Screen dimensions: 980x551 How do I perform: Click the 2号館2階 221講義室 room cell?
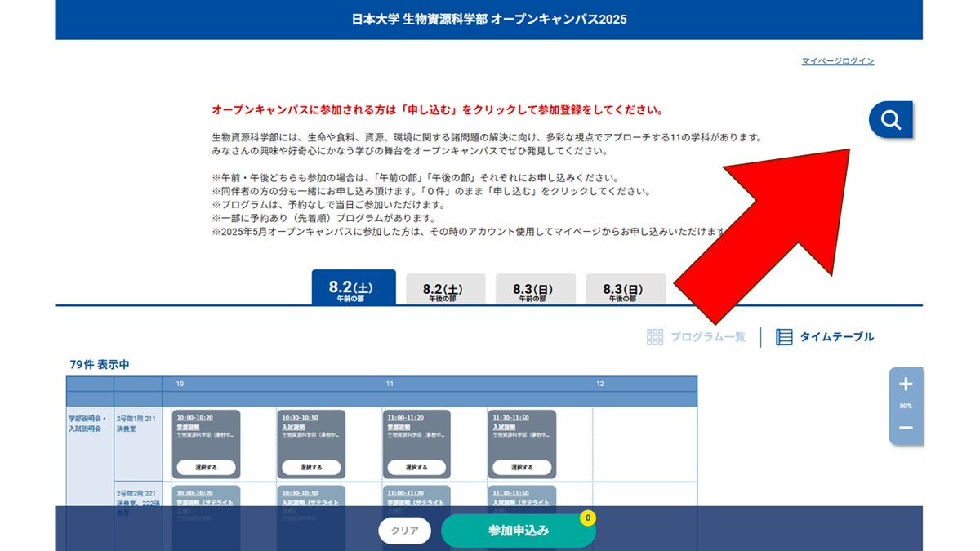pos(138,503)
